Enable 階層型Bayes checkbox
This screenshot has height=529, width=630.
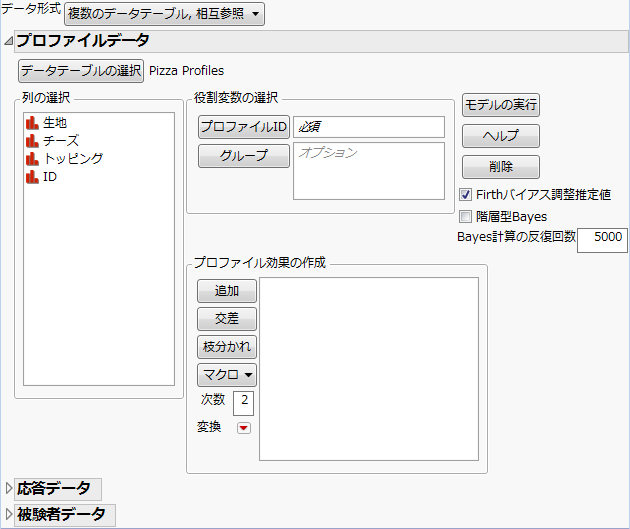[465, 217]
